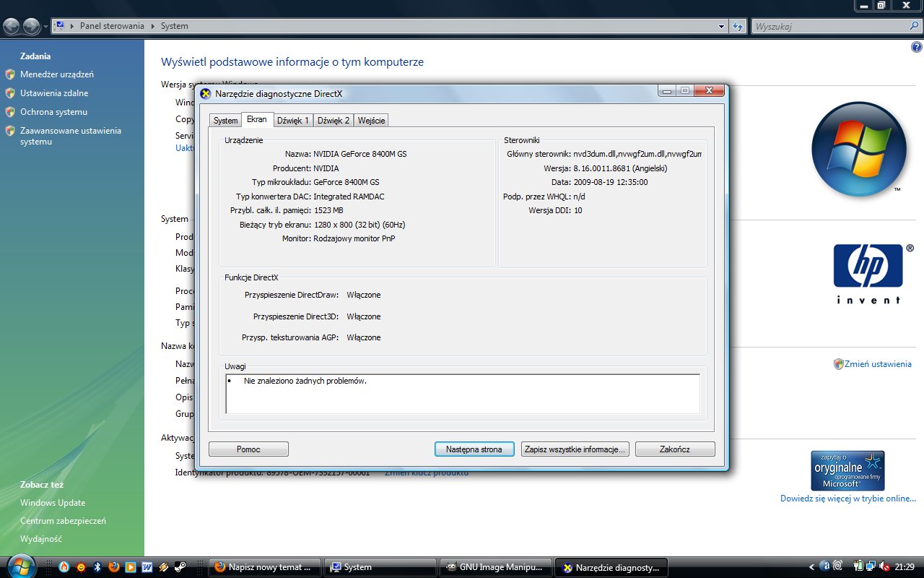Viewport: 924px width, 578px height.
Task: Open dropdown arrow after Panel sterowania breadcrumb
Action: (x=152, y=26)
